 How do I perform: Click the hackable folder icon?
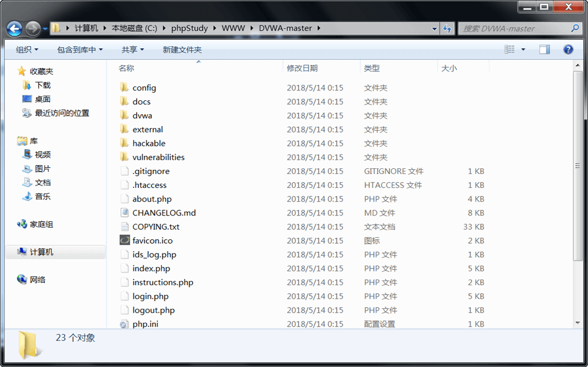pos(125,143)
